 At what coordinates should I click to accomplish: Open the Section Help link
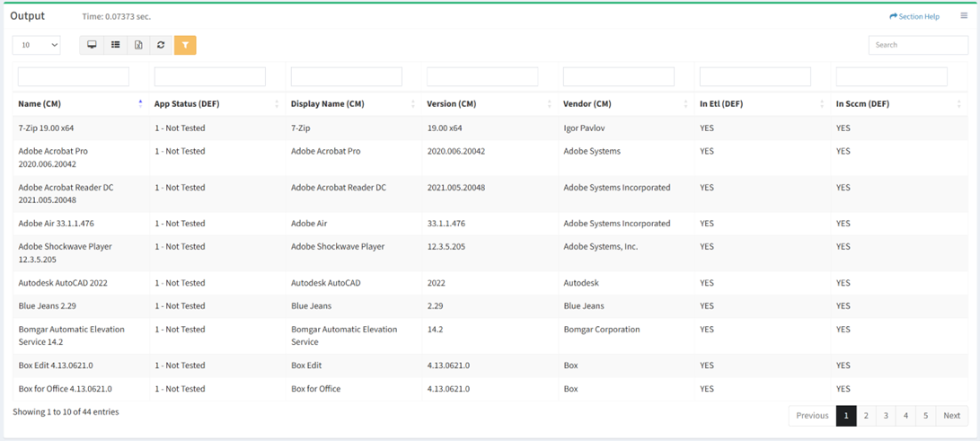914,17
